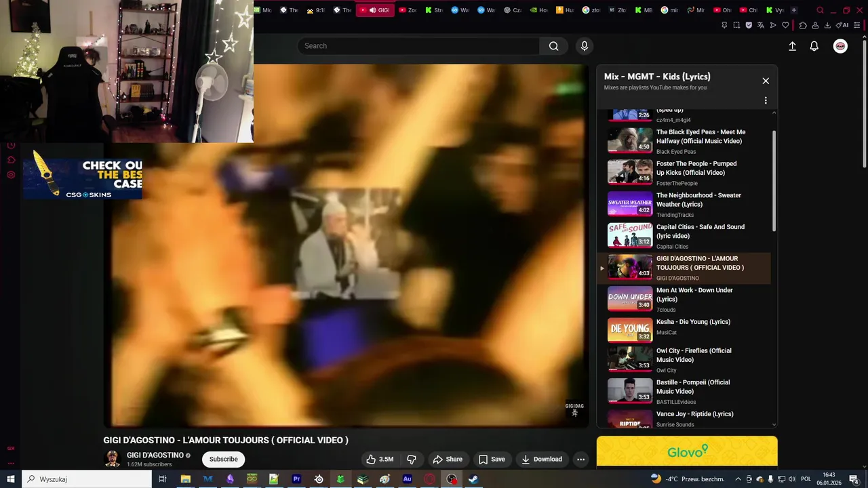Click the Wyszukaj taskbar search box
Image resolution: width=868 pixels, height=488 pixels.
click(x=87, y=479)
